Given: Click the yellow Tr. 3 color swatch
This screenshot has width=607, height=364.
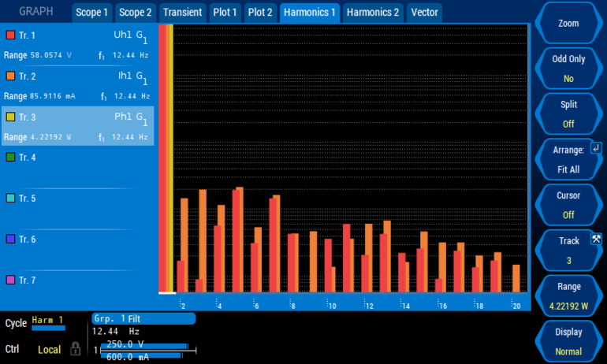Looking at the screenshot, I should (x=10, y=117).
